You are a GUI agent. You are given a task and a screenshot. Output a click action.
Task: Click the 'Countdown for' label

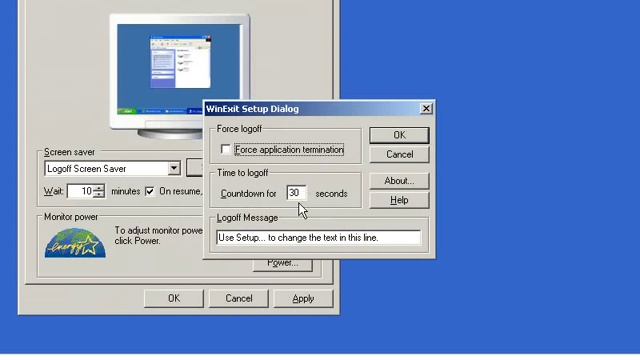click(248, 193)
